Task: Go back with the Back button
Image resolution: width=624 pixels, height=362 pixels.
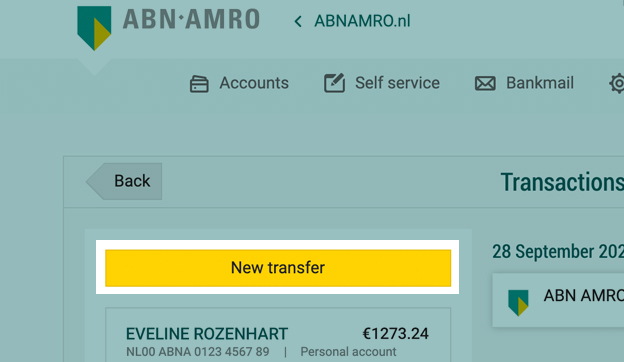Action: pyautogui.click(x=124, y=181)
